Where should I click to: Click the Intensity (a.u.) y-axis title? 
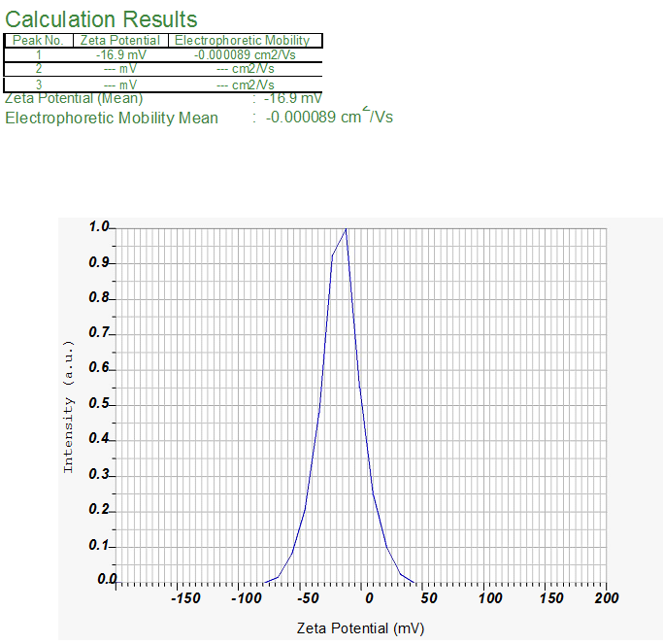(69, 406)
